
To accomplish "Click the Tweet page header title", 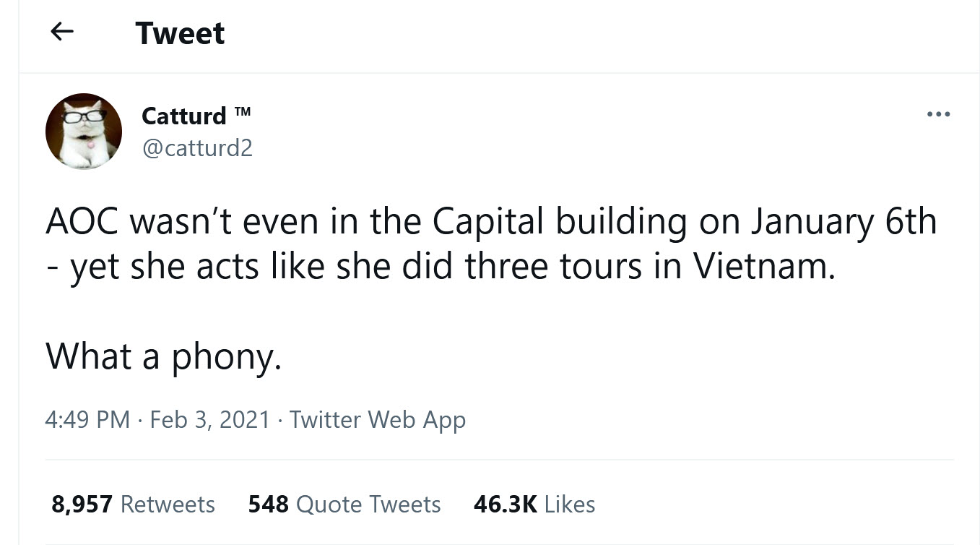I will pyautogui.click(x=180, y=33).
